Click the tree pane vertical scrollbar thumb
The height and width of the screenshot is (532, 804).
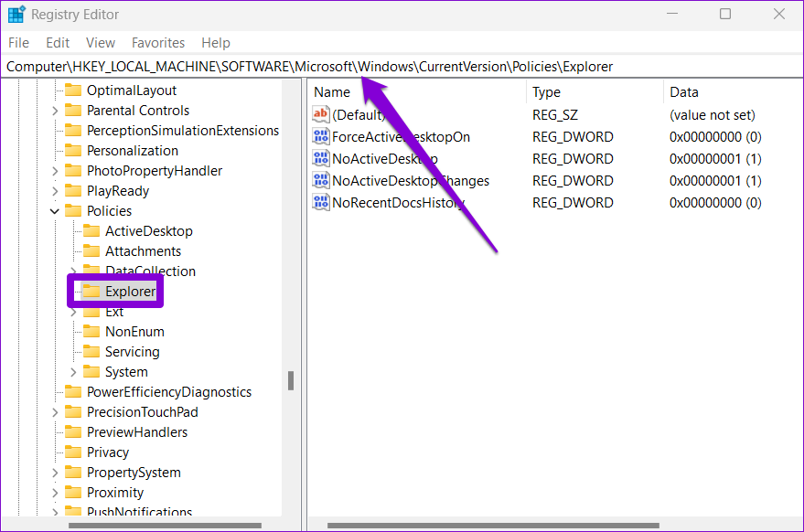[x=291, y=381]
